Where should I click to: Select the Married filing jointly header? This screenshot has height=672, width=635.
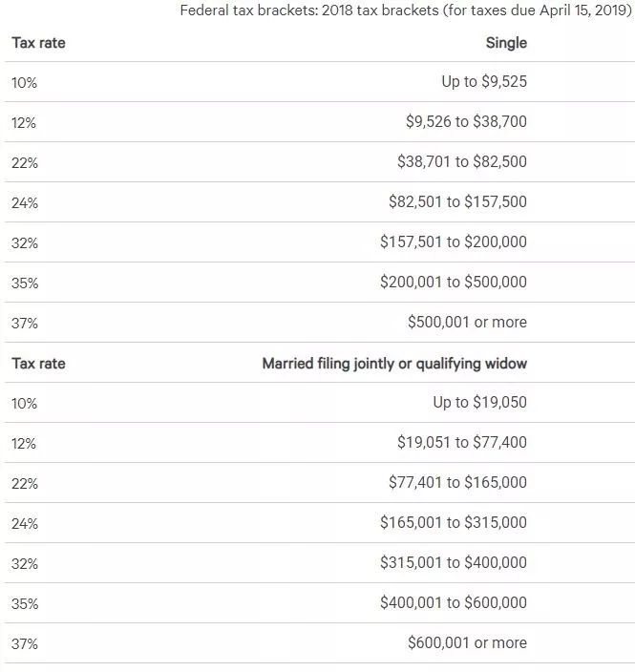394,364
